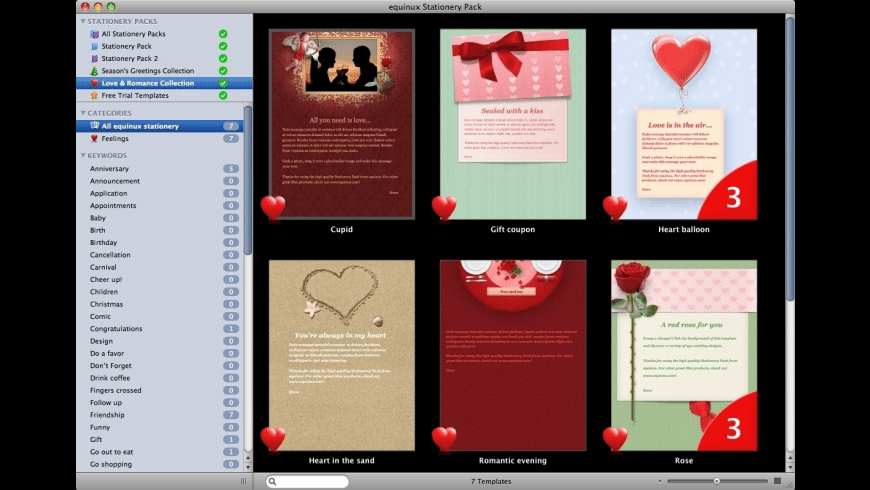The height and width of the screenshot is (490, 870).
Task: Click the Anniversary count badge 5
Action: coord(231,169)
